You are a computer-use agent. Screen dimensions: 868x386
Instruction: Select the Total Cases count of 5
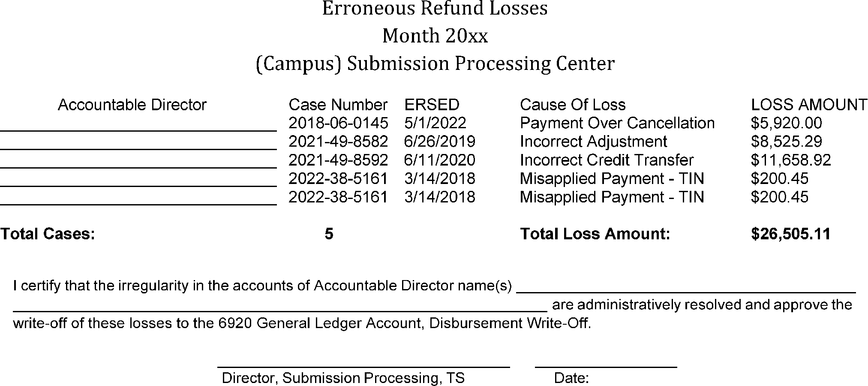click(329, 234)
